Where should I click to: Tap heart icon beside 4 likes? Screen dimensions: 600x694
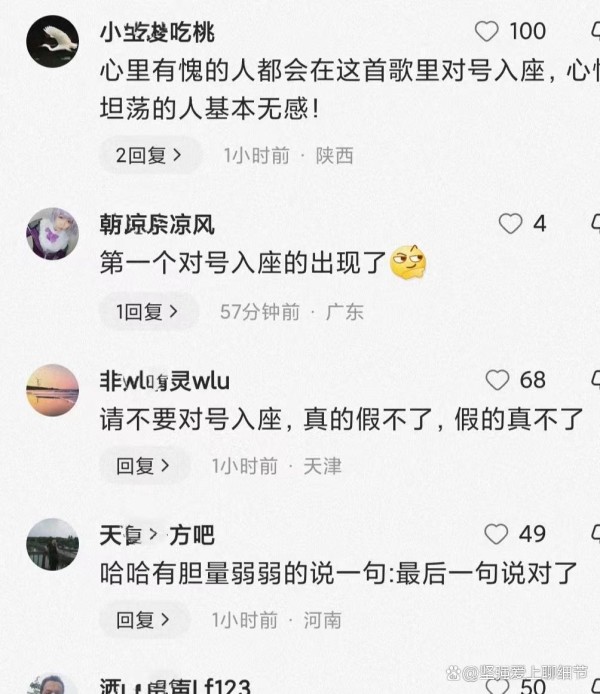[x=510, y=223]
